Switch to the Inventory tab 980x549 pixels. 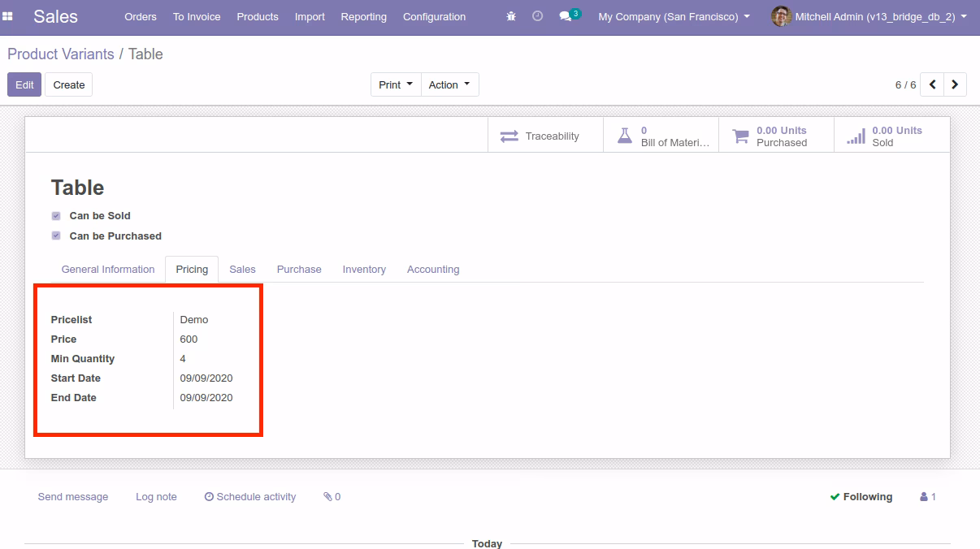click(x=364, y=270)
